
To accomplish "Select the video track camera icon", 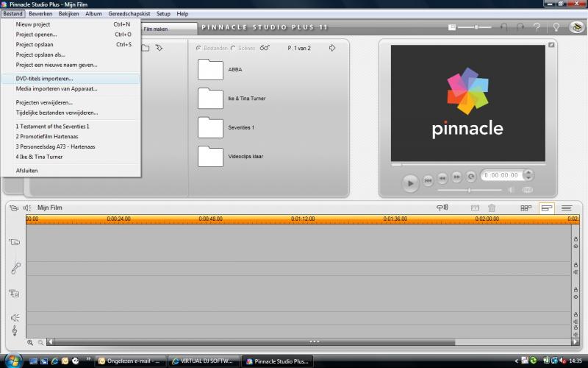I will coord(15,242).
